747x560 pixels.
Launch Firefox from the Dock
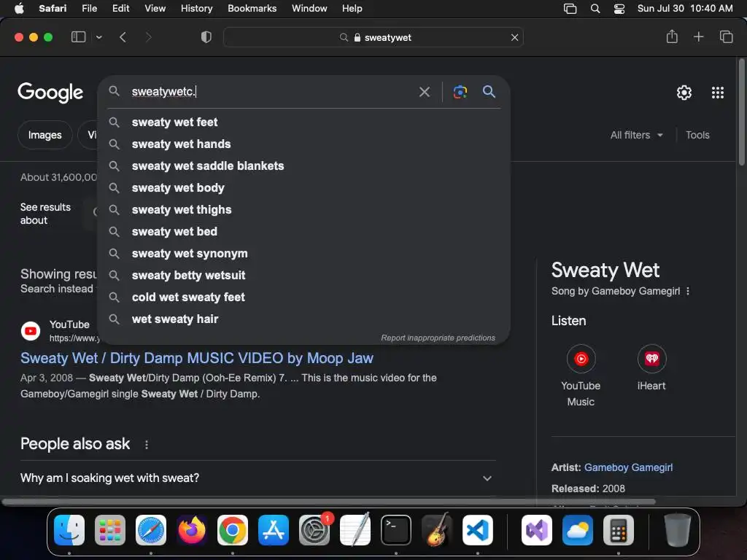coord(192,530)
